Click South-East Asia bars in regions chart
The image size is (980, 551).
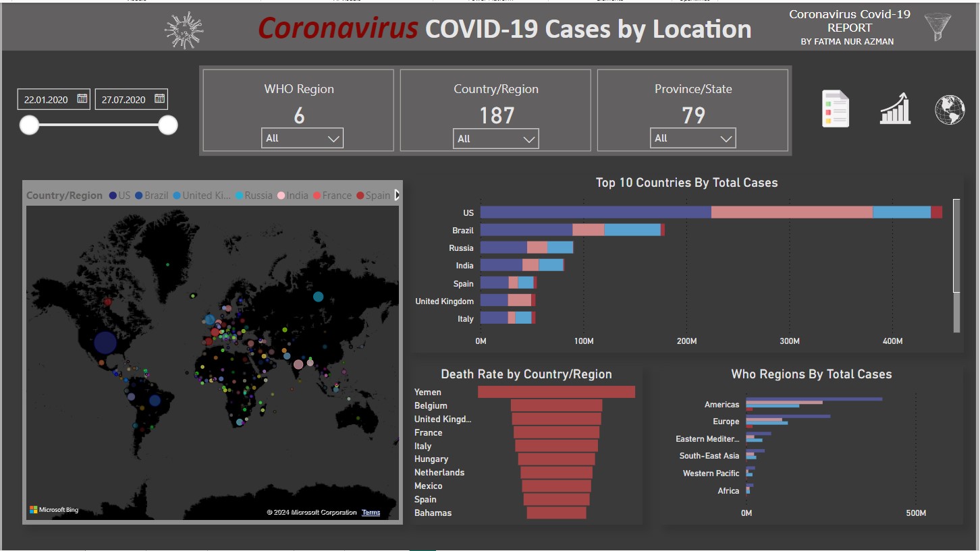click(x=755, y=455)
